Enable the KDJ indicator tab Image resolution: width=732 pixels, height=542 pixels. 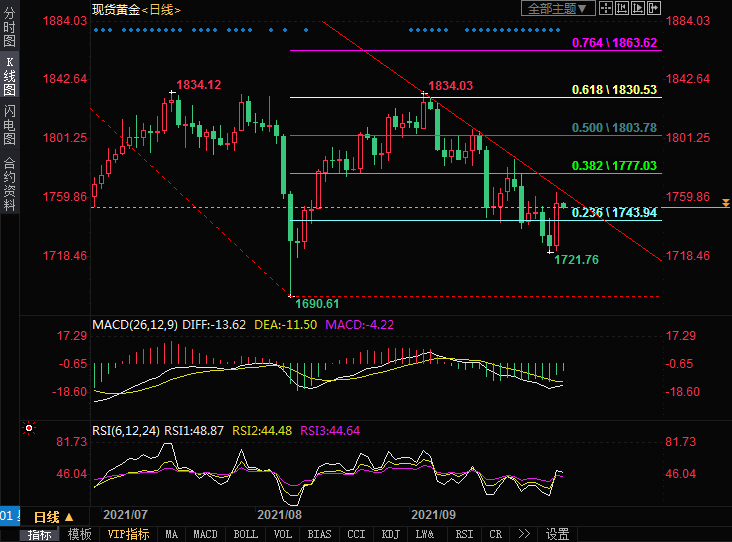tap(390, 534)
